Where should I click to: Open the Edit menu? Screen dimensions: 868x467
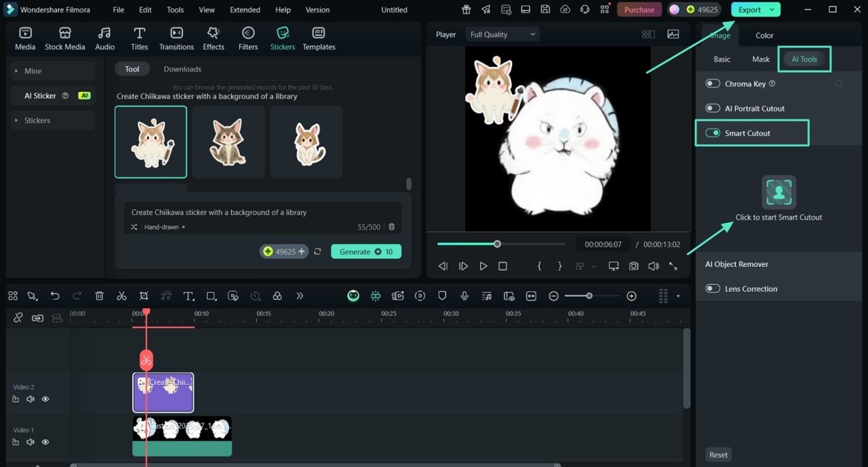point(146,10)
